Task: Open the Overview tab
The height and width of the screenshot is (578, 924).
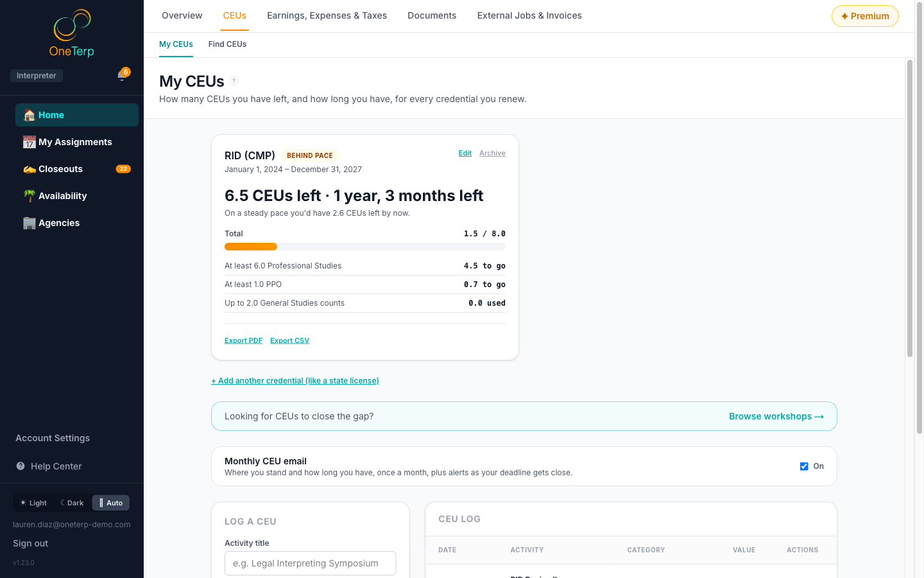Action: click(182, 15)
